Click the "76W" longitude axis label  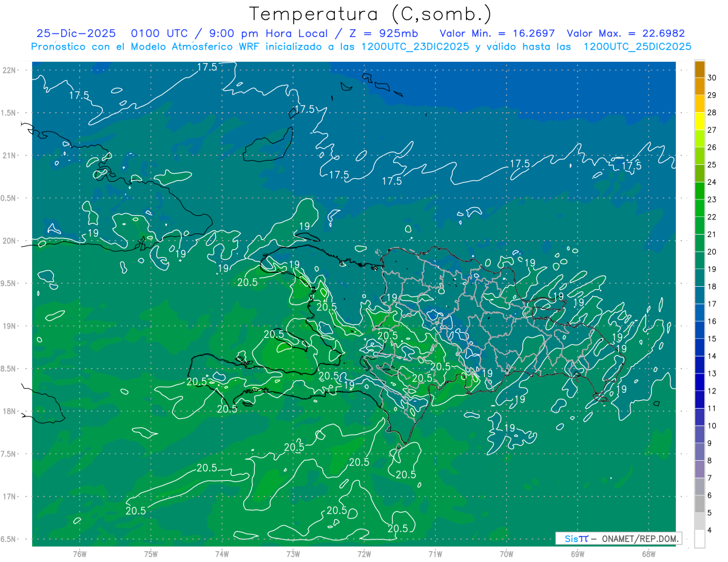coord(79,554)
